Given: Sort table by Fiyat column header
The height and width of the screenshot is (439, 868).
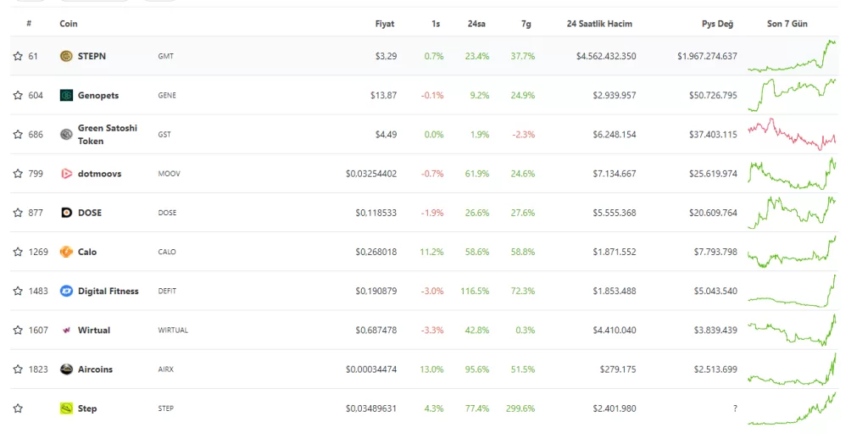Looking at the screenshot, I should click(x=385, y=24).
